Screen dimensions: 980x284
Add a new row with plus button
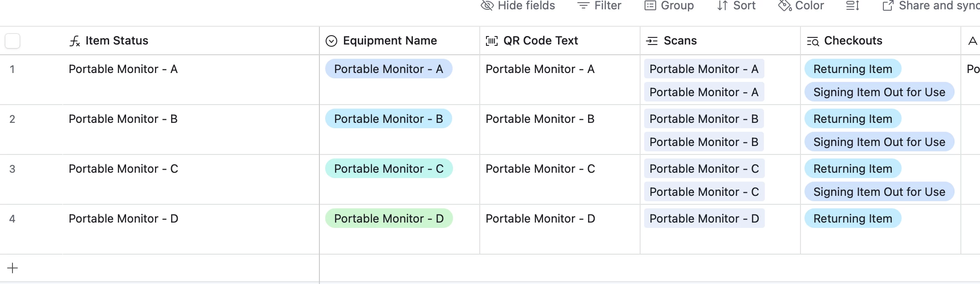[x=12, y=268]
